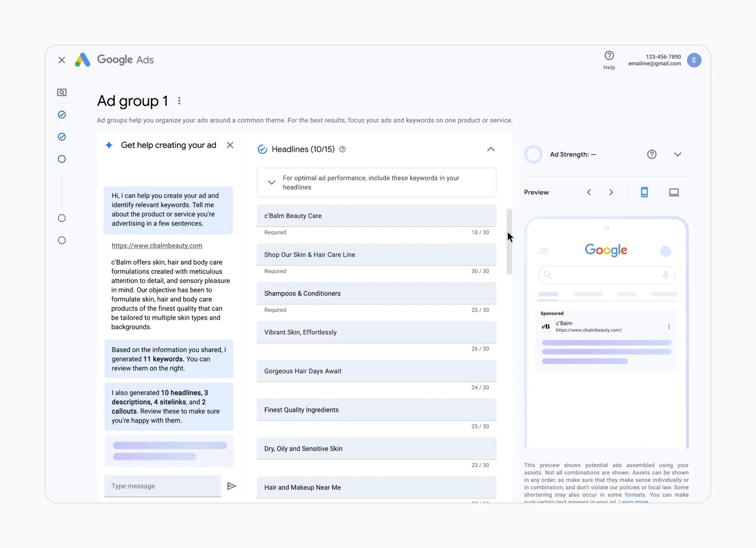756x548 pixels.
Task: Click the Ad Strength help icon
Action: pyautogui.click(x=651, y=154)
